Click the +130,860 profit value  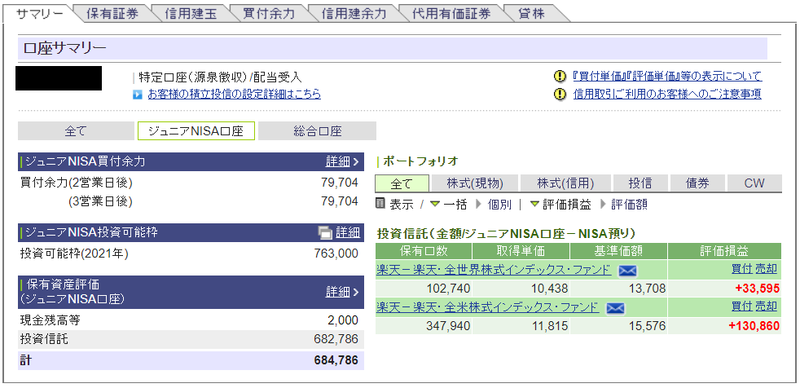(754, 326)
